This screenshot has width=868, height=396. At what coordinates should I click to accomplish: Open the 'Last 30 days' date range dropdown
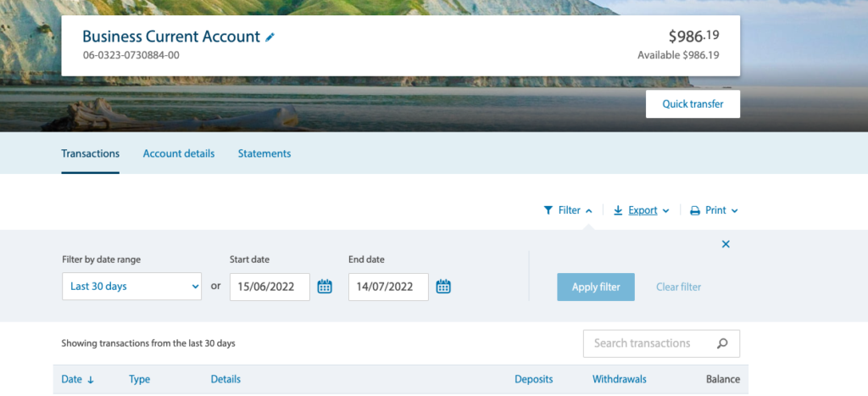[x=131, y=287]
